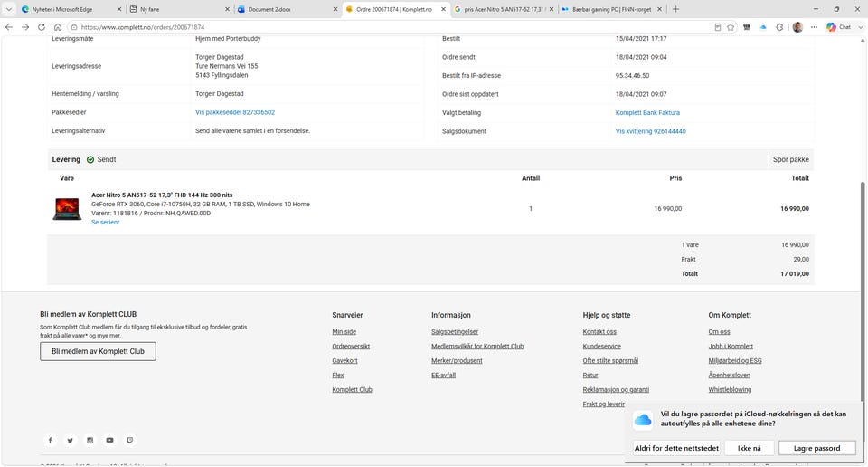The height and width of the screenshot is (467, 868).
Task: Open Flex footer link
Action: pos(337,375)
